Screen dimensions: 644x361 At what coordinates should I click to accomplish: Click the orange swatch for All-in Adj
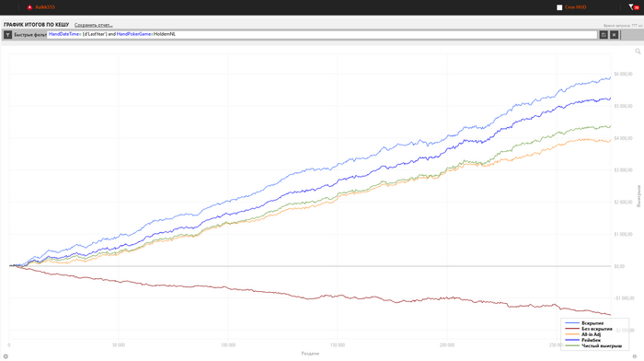click(572, 334)
